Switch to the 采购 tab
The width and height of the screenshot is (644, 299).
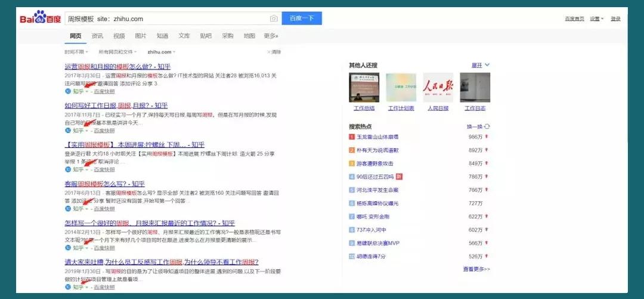[228, 36]
